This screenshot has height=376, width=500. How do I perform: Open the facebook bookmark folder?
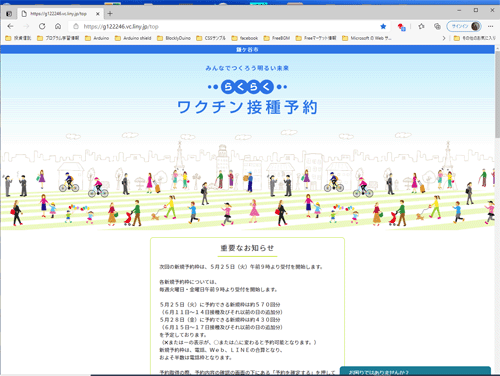(x=245, y=38)
